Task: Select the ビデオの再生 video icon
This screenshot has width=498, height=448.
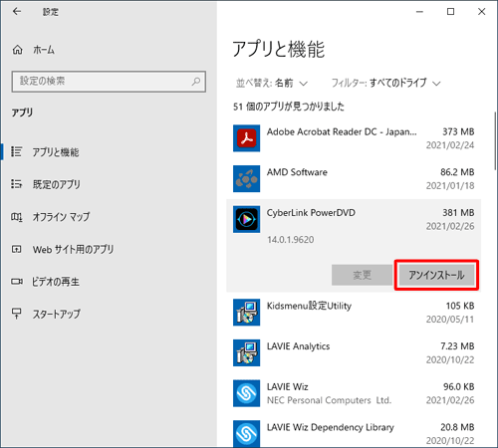Action: pyautogui.click(x=17, y=282)
